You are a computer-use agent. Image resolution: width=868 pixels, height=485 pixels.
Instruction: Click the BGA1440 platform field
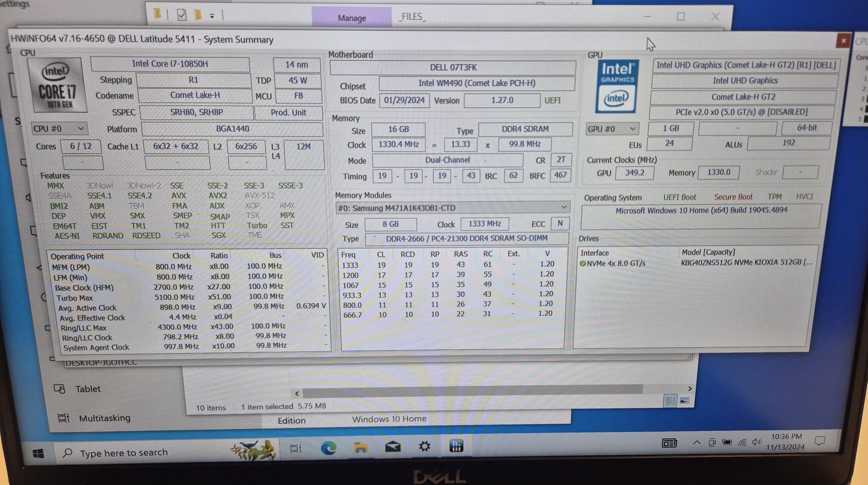[233, 129]
